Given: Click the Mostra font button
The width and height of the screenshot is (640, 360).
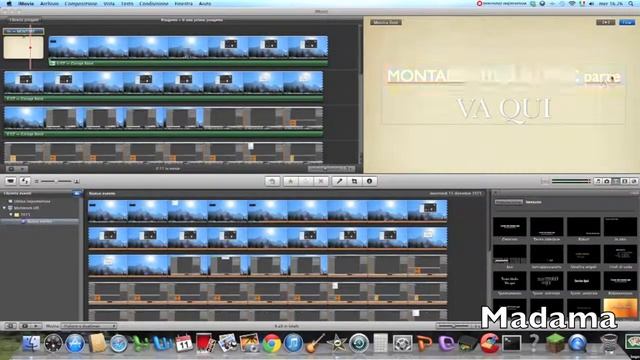Looking at the screenshot, I should tap(386, 22).
